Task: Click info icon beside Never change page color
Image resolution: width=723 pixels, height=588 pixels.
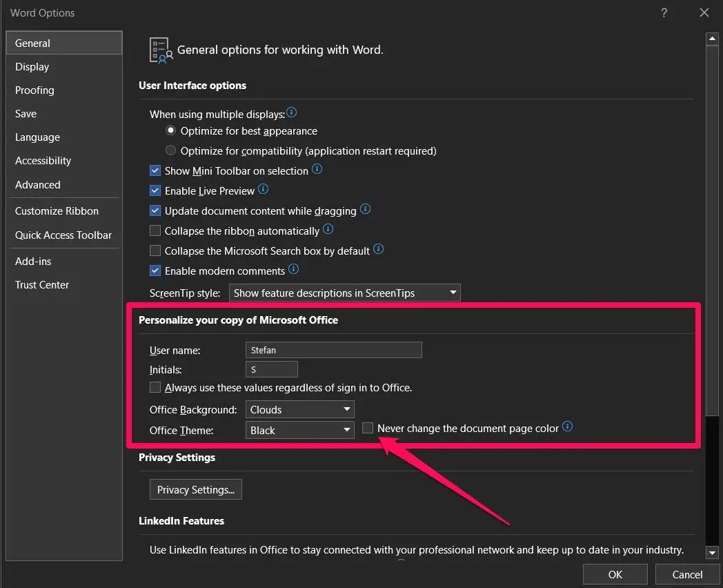Action: [x=567, y=426]
